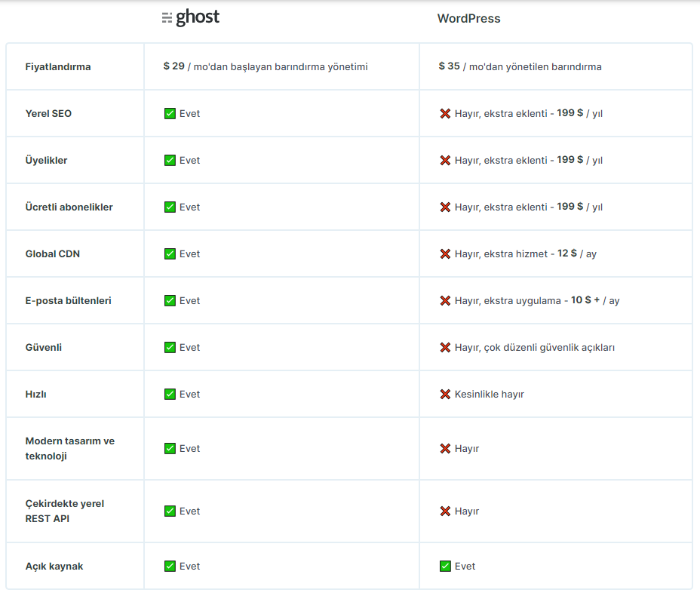Screen dimensions: 700x596
Task: Click 'Hayır, ekstra uygulama - 10 $ + / ay'
Action: [x=537, y=300]
